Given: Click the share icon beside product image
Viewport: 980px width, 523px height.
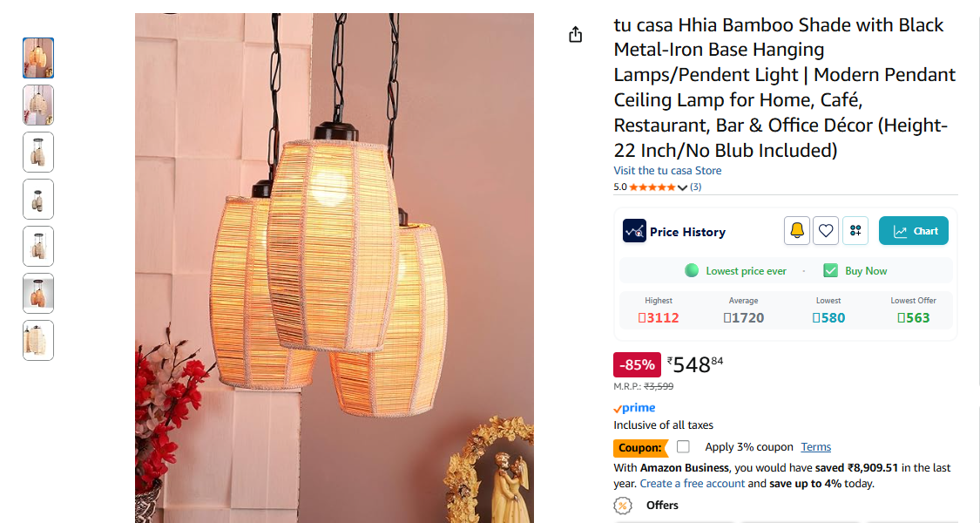Looking at the screenshot, I should tap(575, 34).
